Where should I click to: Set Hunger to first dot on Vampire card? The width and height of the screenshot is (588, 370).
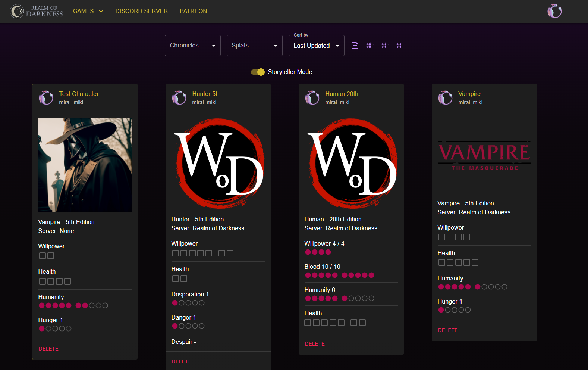click(x=441, y=310)
